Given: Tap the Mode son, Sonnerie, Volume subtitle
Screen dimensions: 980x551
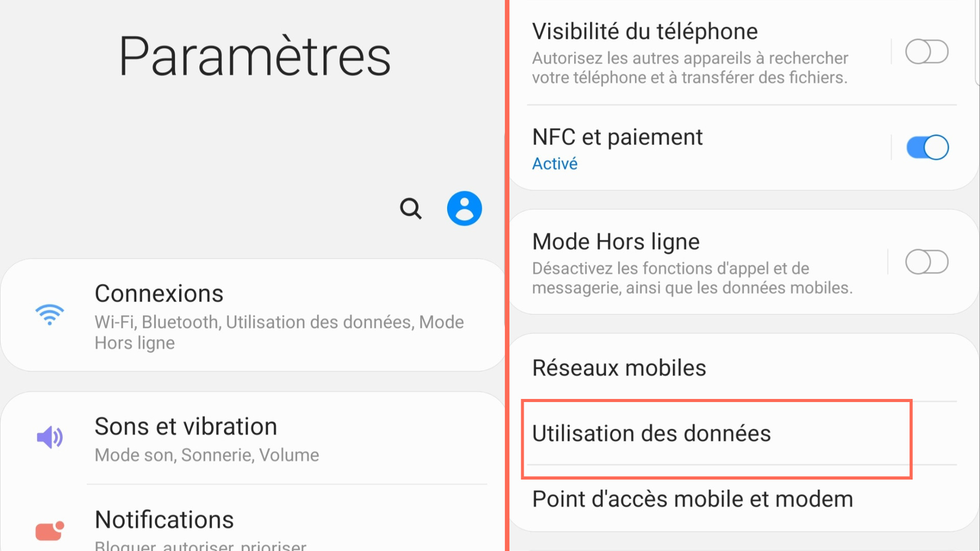Looking at the screenshot, I should [206, 455].
